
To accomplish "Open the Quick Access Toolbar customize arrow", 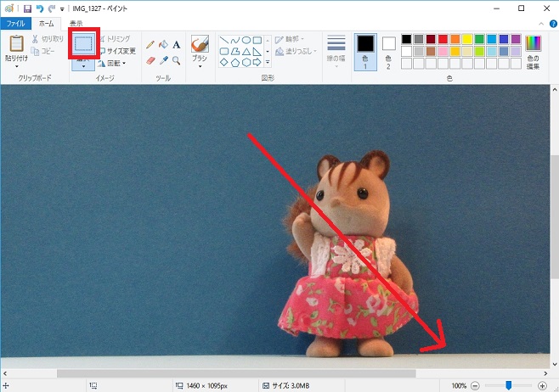I will click(x=62, y=8).
